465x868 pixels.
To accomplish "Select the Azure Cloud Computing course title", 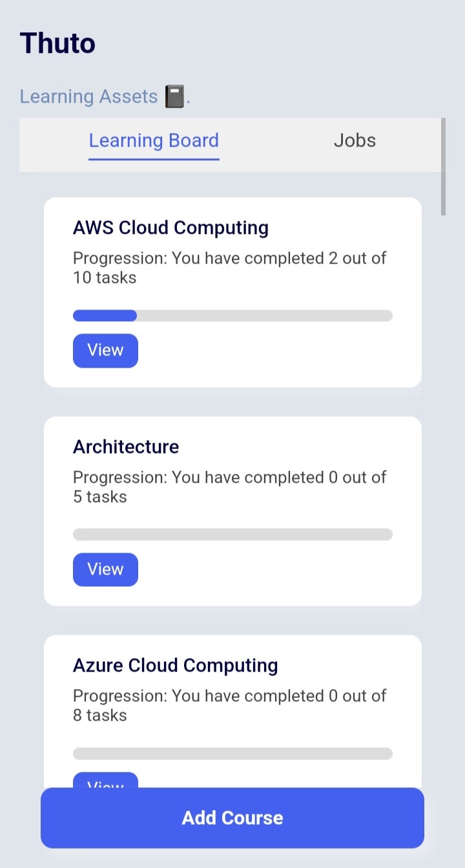I will click(x=176, y=665).
